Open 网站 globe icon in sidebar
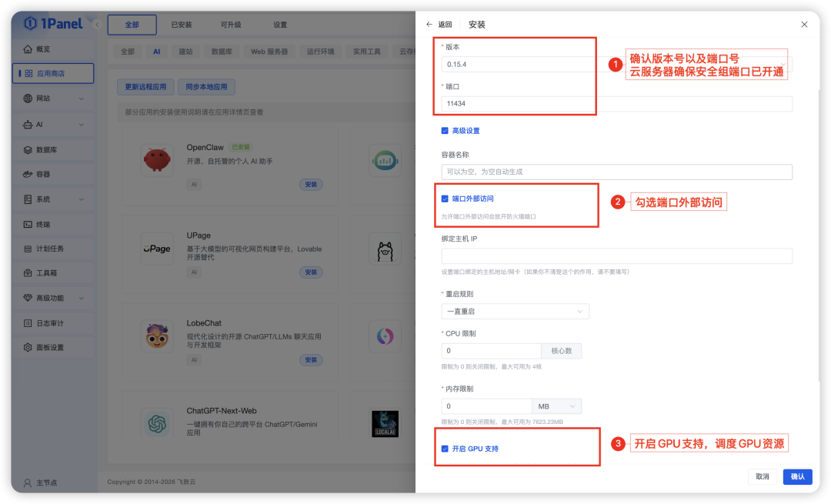Screen dimensions: 831x504 [x=28, y=98]
